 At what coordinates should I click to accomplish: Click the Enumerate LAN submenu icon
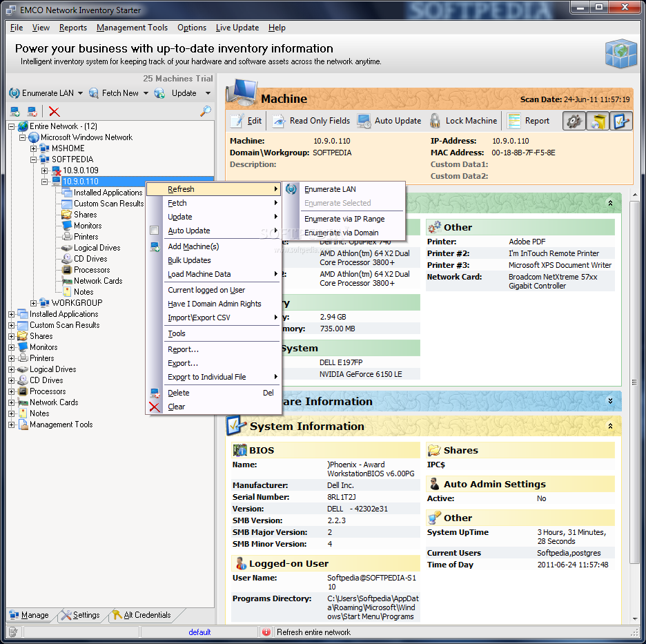point(291,189)
